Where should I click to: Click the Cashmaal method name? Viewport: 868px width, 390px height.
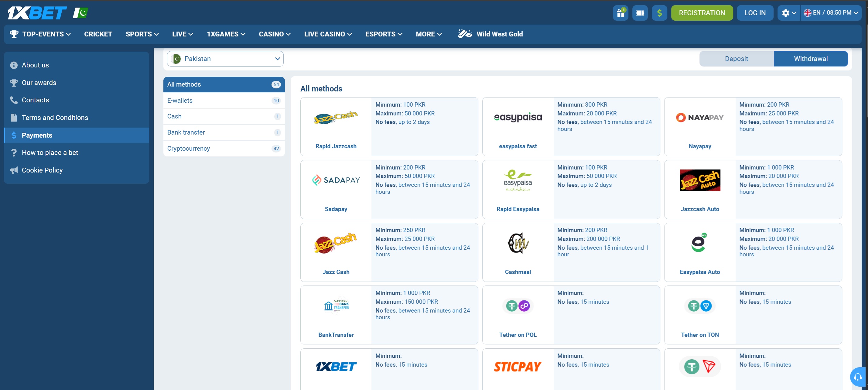(518, 272)
